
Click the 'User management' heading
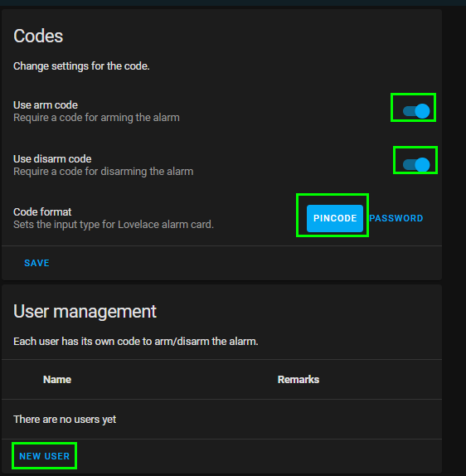tap(85, 312)
